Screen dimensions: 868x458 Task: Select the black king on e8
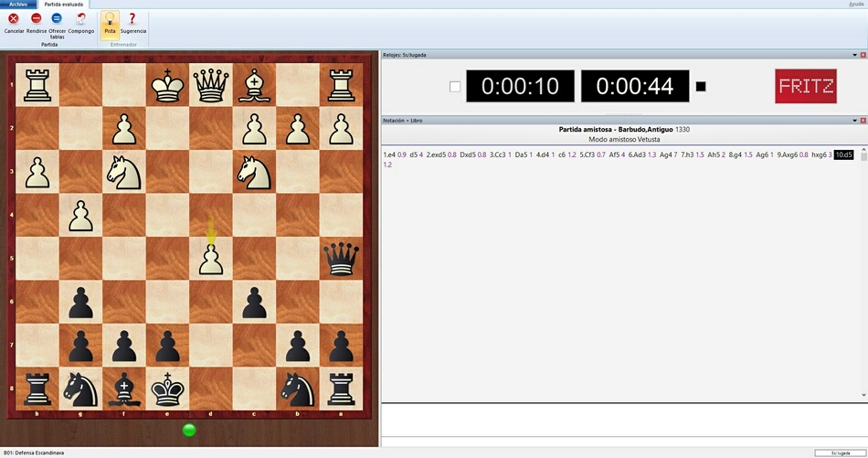168,389
